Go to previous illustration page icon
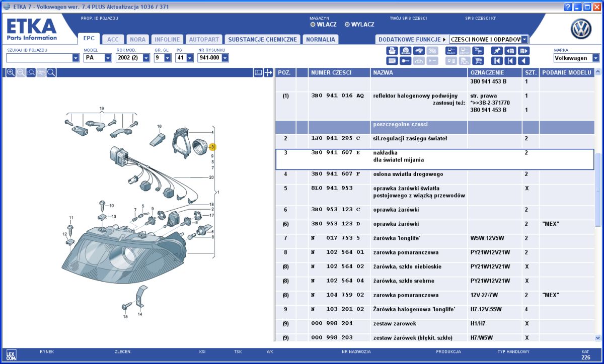This screenshot has height=364, width=604. 510,51
